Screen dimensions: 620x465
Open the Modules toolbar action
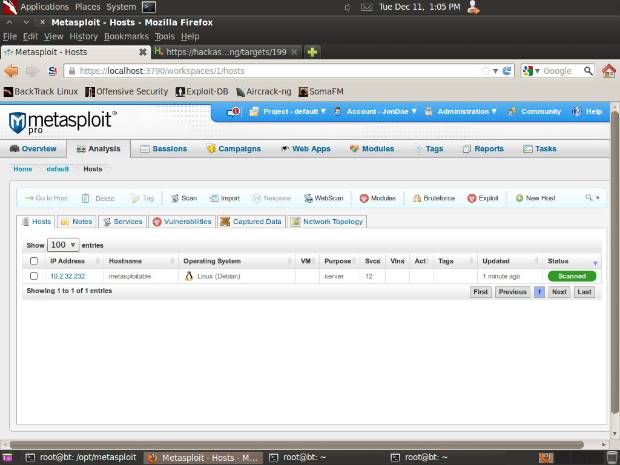pyautogui.click(x=378, y=198)
